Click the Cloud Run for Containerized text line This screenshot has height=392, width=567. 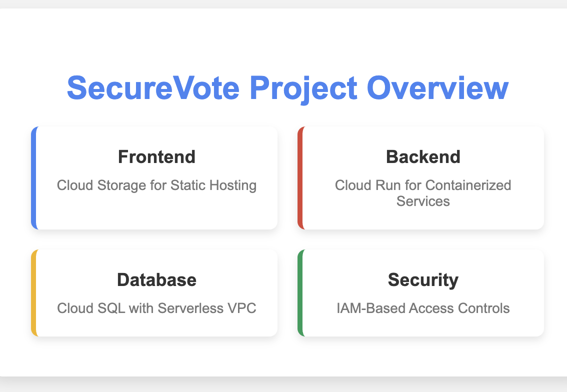click(x=423, y=185)
